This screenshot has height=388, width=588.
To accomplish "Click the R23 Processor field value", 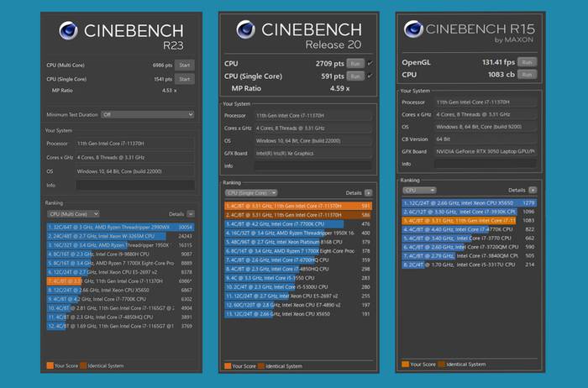I will pos(135,144).
